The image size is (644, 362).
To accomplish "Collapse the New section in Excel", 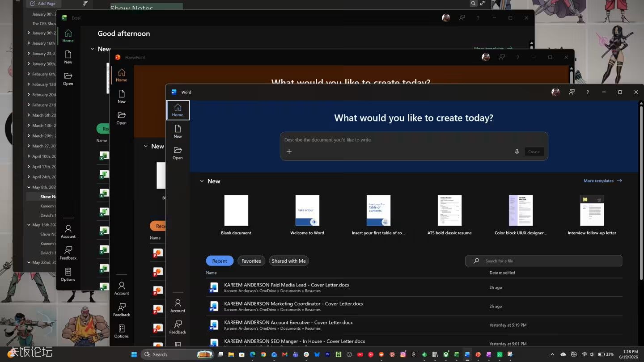I will point(92,49).
